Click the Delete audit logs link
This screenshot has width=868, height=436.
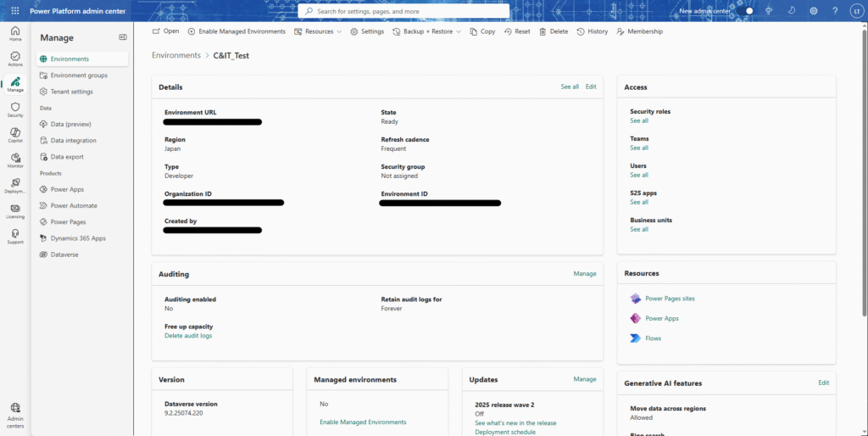coord(188,336)
